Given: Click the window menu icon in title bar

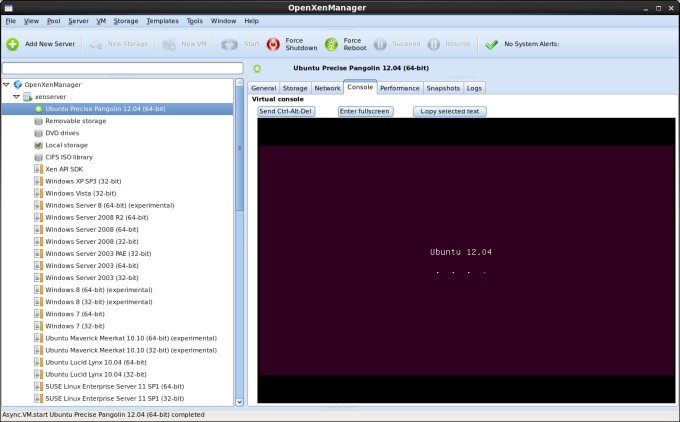Looking at the screenshot, I should tap(8, 8).
